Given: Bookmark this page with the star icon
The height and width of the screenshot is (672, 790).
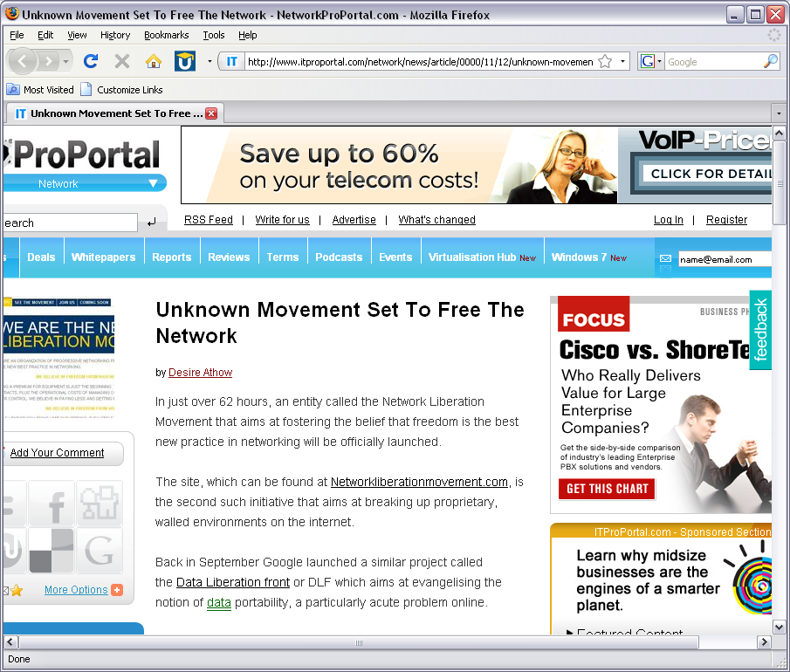Looking at the screenshot, I should coord(603,62).
